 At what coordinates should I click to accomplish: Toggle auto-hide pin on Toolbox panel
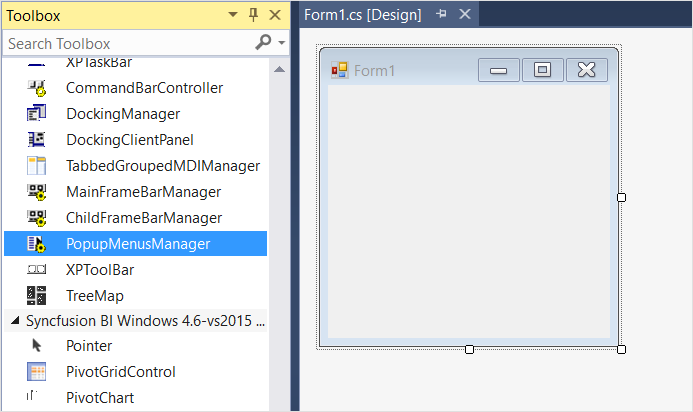[253, 15]
